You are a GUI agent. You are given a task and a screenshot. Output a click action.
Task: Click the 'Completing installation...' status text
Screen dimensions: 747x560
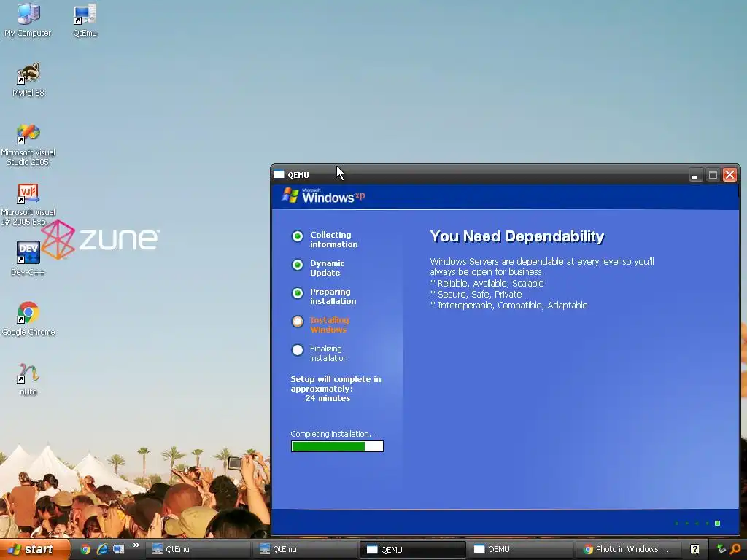click(x=333, y=434)
